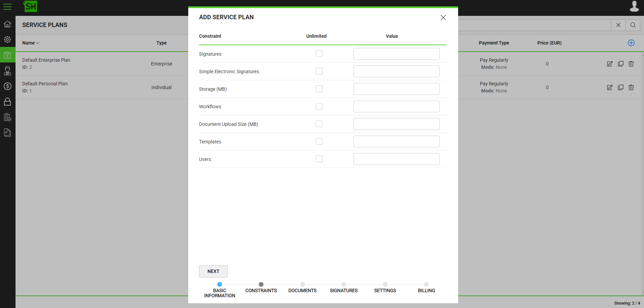Click the Payment Type column header
This screenshot has width=644, height=308.
[494, 43]
